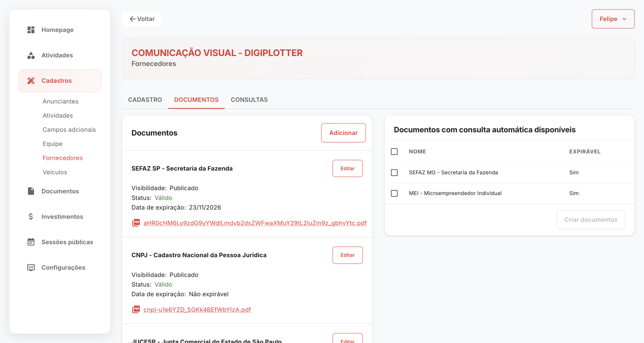Open Veículos submenu item
644x343 pixels.
[55, 172]
